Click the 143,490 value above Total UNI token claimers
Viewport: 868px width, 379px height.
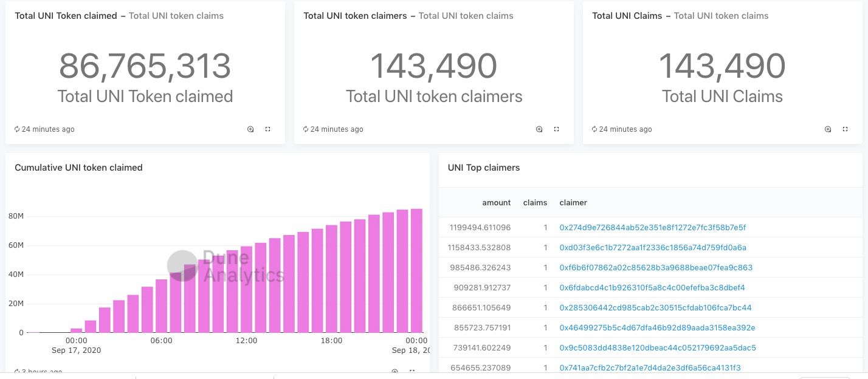coord(434,66)
